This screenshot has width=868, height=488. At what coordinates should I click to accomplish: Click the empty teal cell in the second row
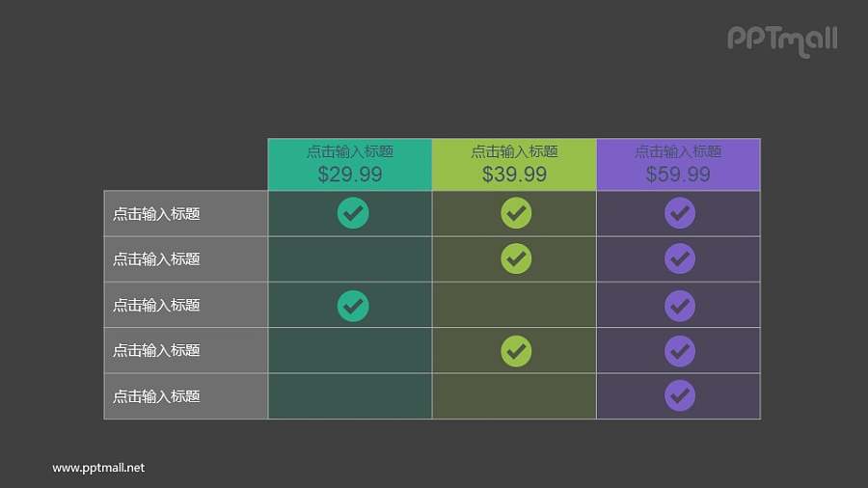coord(350,258)
